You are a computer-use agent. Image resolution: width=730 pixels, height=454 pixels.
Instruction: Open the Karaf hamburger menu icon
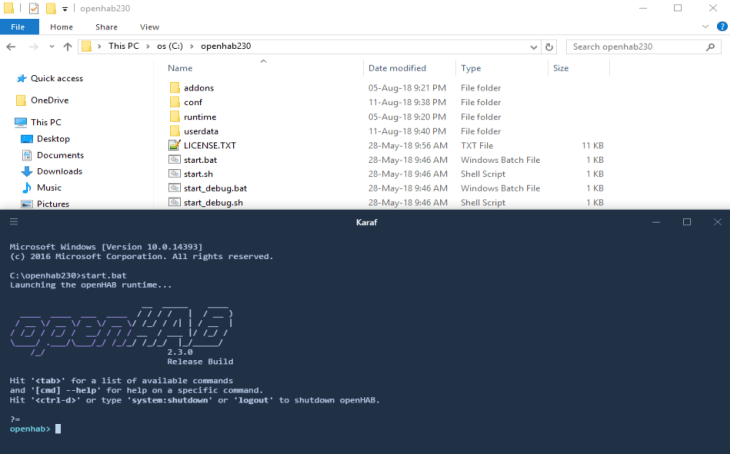click(x=13, y=222)
